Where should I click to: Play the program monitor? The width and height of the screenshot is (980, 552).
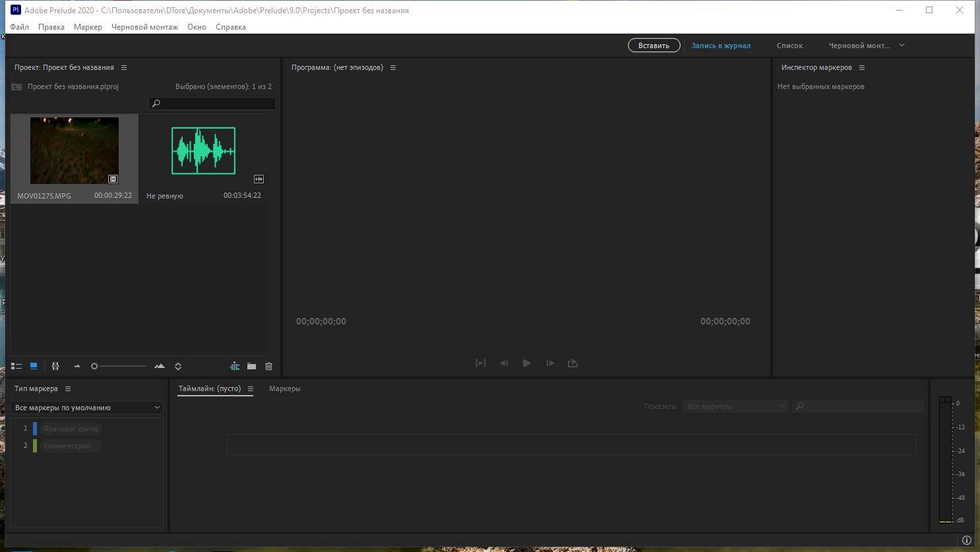(x=526, y=363)
